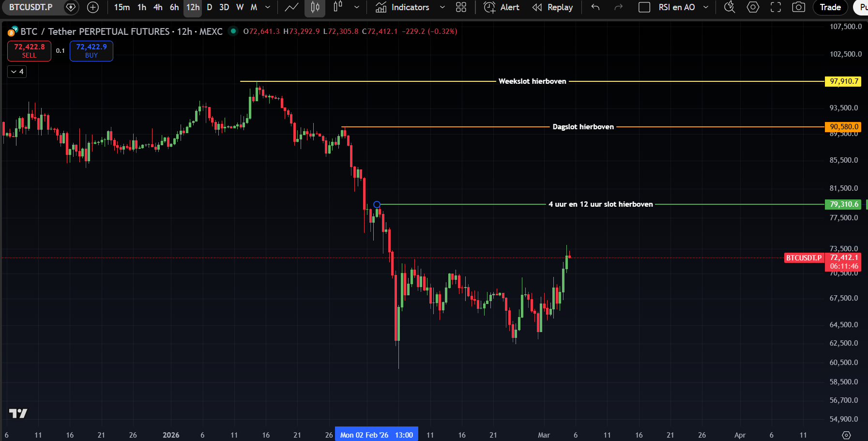Select the line chart type icon
The width and height of the screenshot is (868, 441).
[291, 7]
